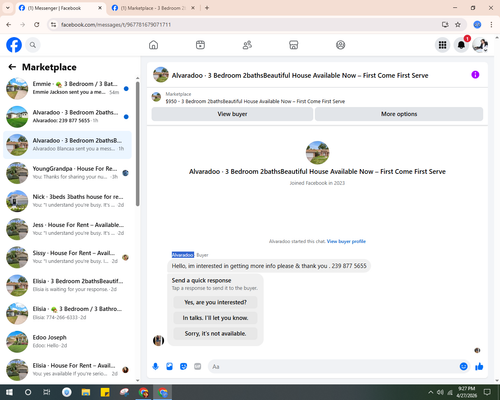Send quick response "In talks. I'll let you know."
Screen dimensions: 500x400
click(x=215, y=318)
